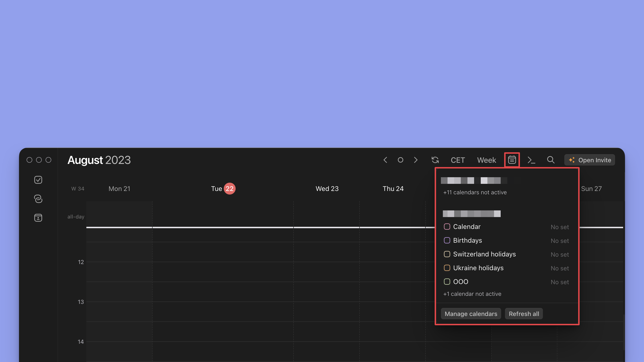The image size is (644, 362).
Task: Click Tuesday all-day event area
Action: [223, 214]
